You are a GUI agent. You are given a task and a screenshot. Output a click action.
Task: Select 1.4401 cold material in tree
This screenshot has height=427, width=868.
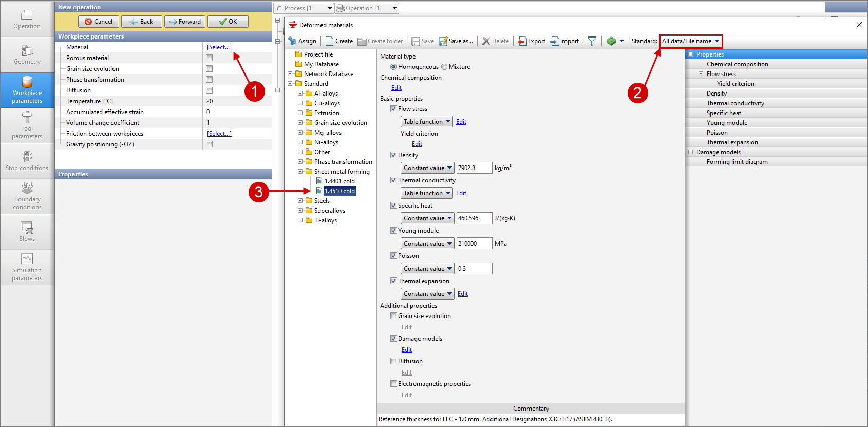[x=339, y=181]
